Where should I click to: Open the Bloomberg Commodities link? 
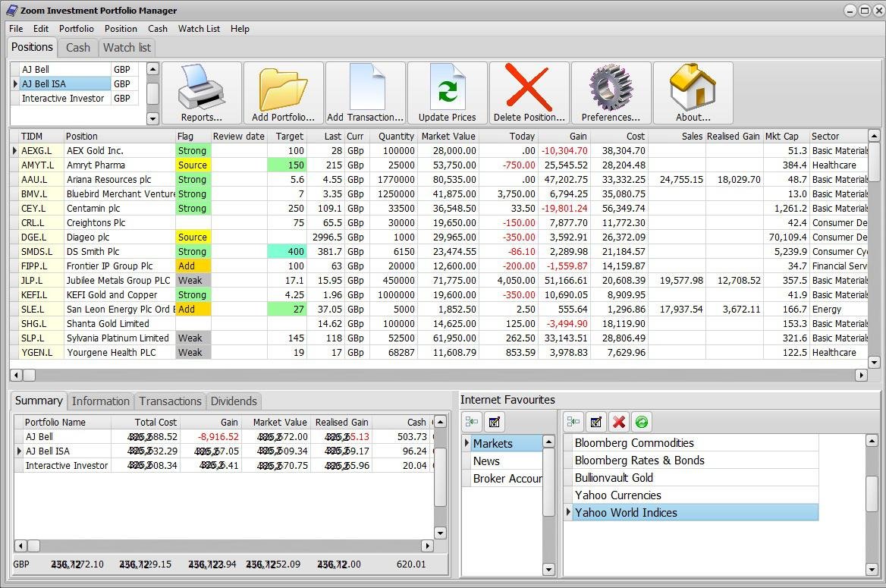point(634,442)
